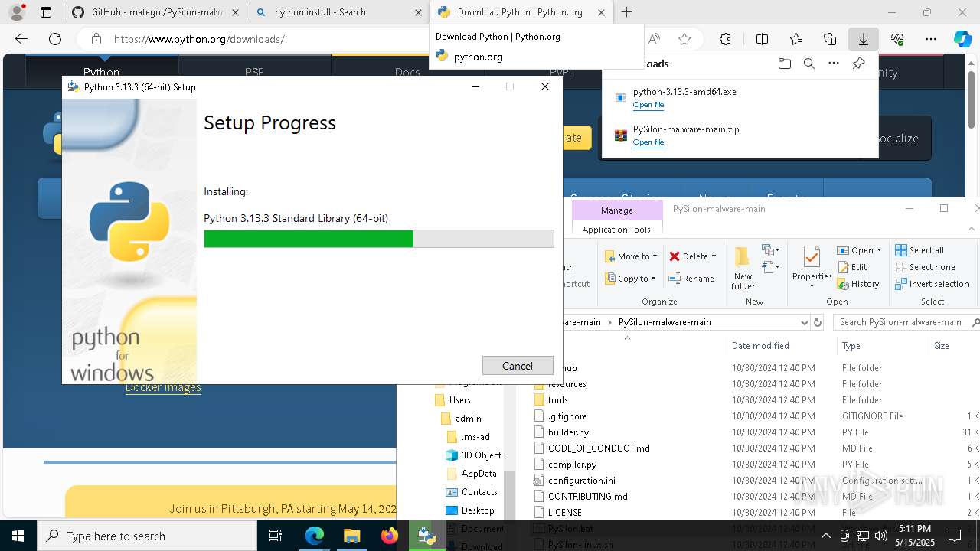This screenshot has width=980, height=551.
Task: Go back in Edge browser
Action: click(x=21, y=39)
